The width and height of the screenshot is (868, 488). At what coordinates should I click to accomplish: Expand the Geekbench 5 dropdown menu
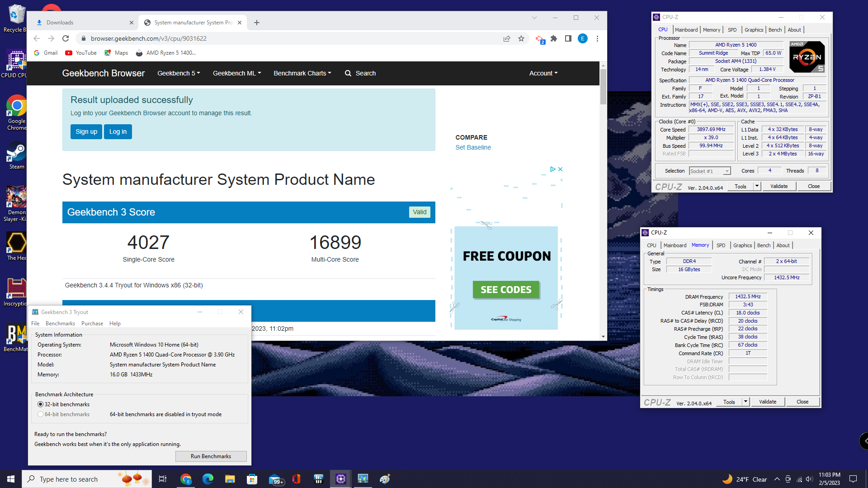pos(179,73)
